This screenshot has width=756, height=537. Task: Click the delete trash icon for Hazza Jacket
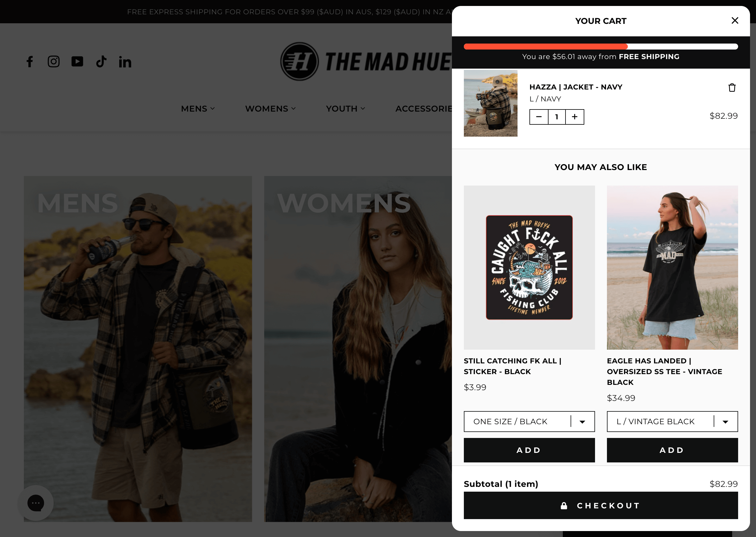[732, 87]
